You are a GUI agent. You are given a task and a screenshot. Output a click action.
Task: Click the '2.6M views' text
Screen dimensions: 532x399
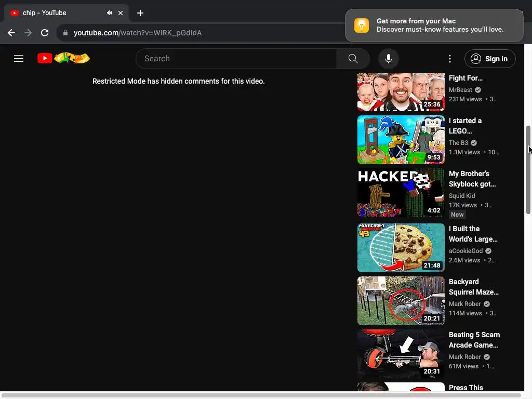coord(464,260)
